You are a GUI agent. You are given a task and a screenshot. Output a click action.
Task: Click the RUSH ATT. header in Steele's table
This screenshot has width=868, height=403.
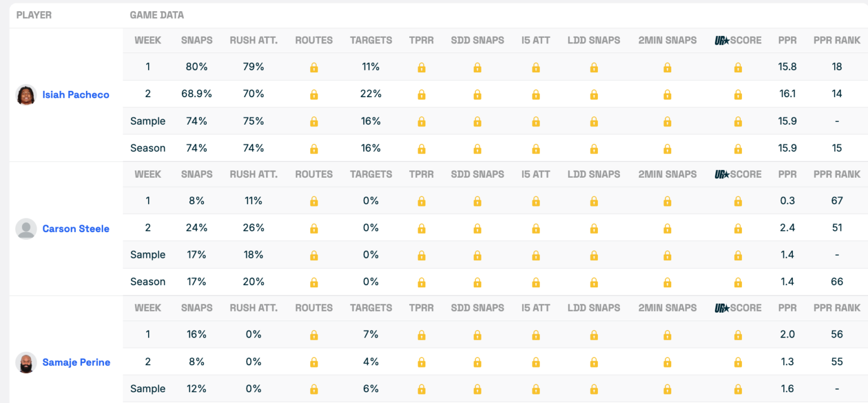click(x=253, y=174)
